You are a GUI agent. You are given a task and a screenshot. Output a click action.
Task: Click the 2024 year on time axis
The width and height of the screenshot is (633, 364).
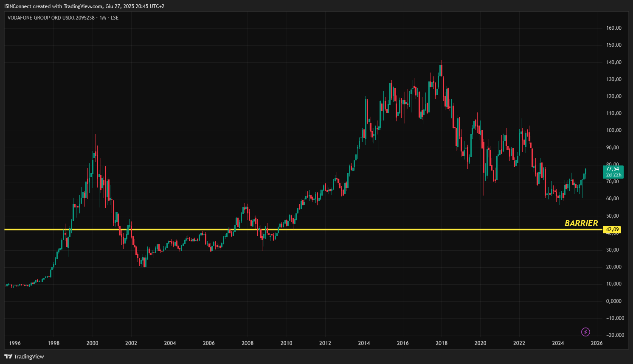pos(558,343)
